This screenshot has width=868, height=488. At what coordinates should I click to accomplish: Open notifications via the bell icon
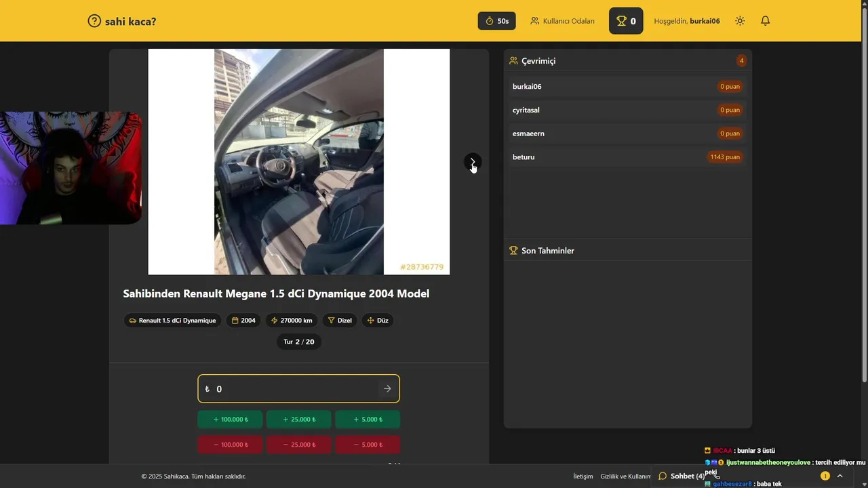tap(765, 21)
